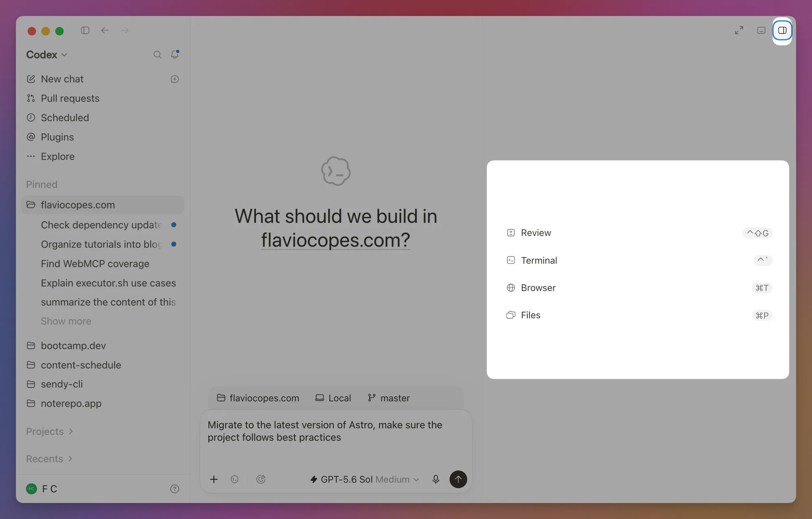Click the circular target icon in composer
The image size is (812, 519).
pyautogui.click(x=261, y=479)
